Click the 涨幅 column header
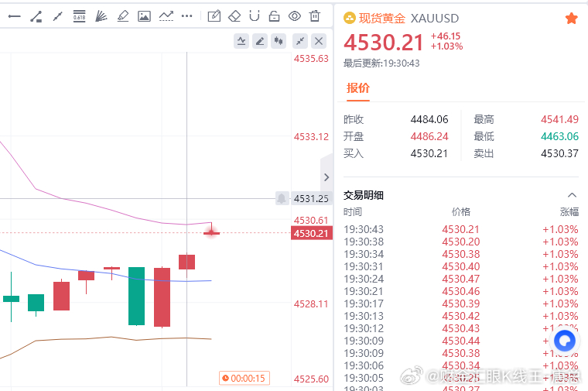Screen dimensions: 588x391 tap(569, 212)
